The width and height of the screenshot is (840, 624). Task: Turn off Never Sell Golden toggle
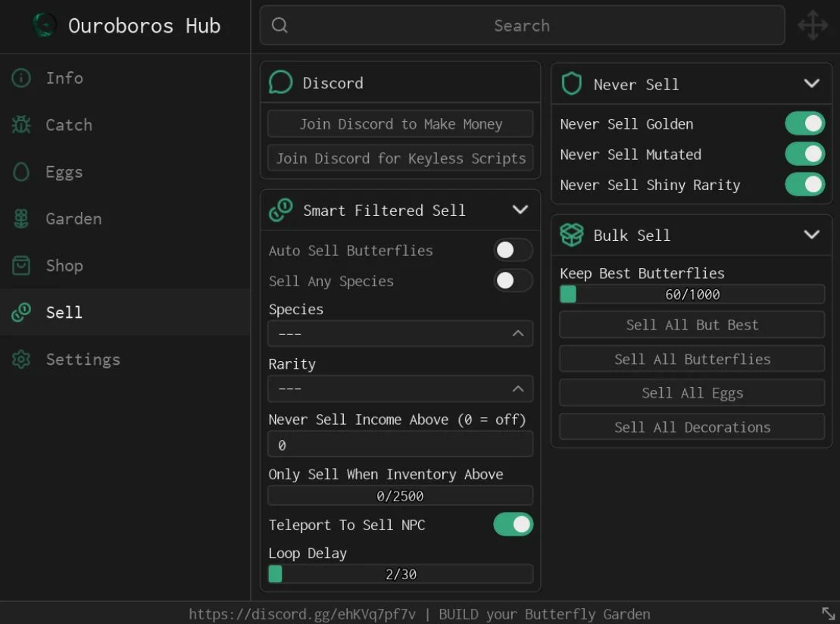click(x=804, y=123)
